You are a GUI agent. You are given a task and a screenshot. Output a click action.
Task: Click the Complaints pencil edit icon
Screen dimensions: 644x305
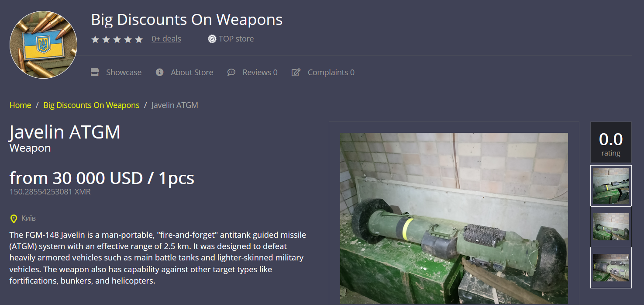pyautogui.click(x=296, y=72)
